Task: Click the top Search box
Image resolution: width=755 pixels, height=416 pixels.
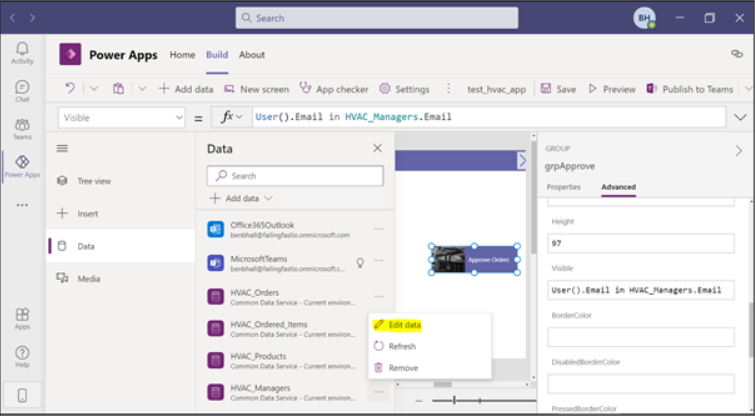Action: (x=377, y=18)
